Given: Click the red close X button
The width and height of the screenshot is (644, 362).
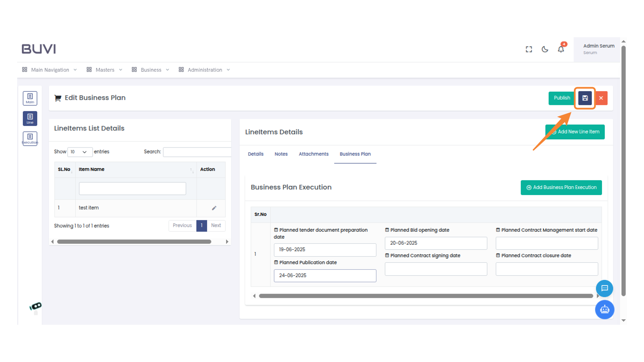Looking at the screenshot, I should pos(601,98).
